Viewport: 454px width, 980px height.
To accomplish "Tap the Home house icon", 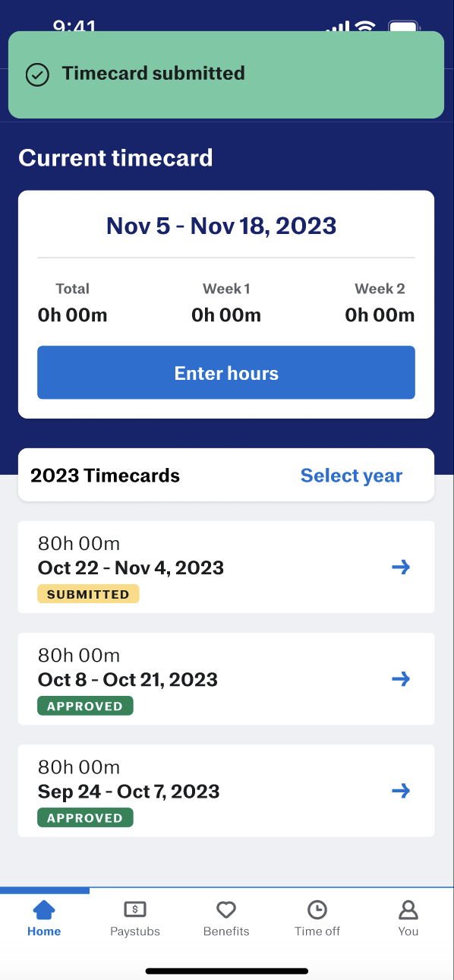I will (44, 909).
